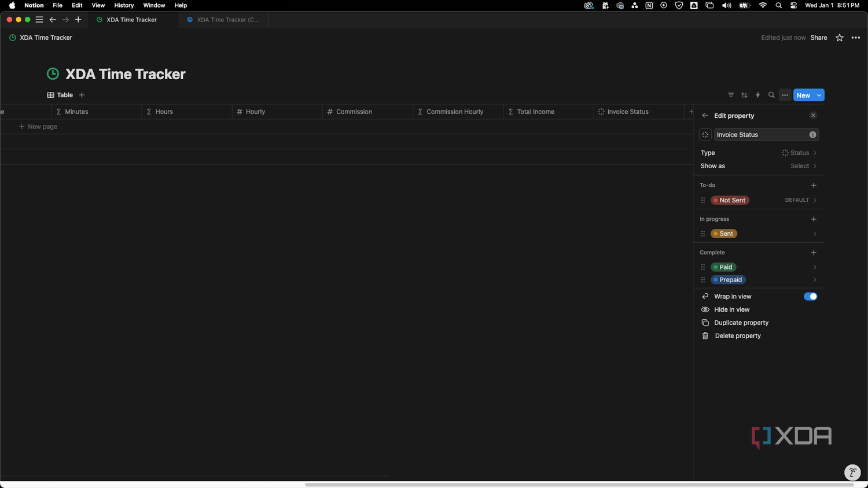Grab the drag handle for Sent option
868x488 pixels.
pyautogui.click(x=703, y=234)
